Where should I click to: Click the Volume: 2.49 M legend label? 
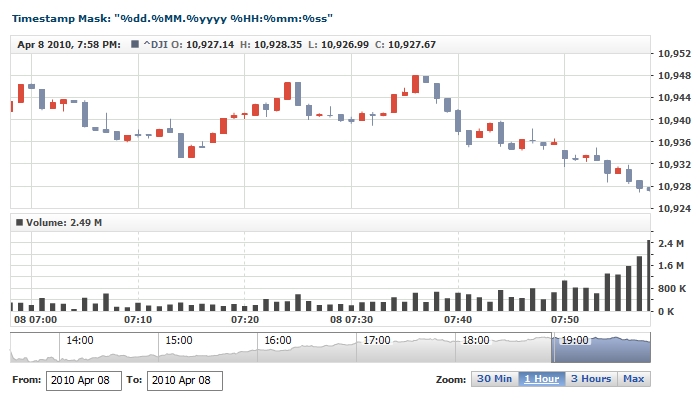tap(64, 222)
